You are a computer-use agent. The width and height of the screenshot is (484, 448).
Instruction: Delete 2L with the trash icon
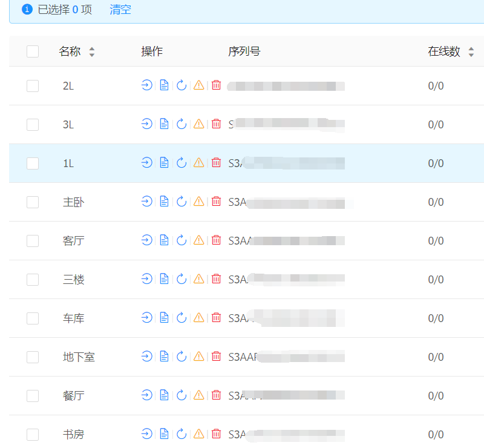pyautogui.click(x=217, y=85)
